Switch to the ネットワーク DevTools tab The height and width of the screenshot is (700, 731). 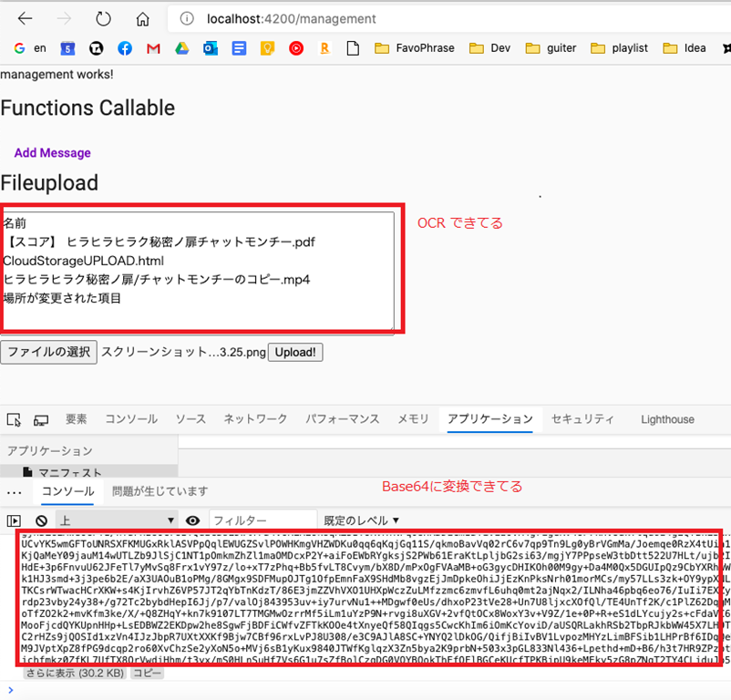(x=255, y=419)
